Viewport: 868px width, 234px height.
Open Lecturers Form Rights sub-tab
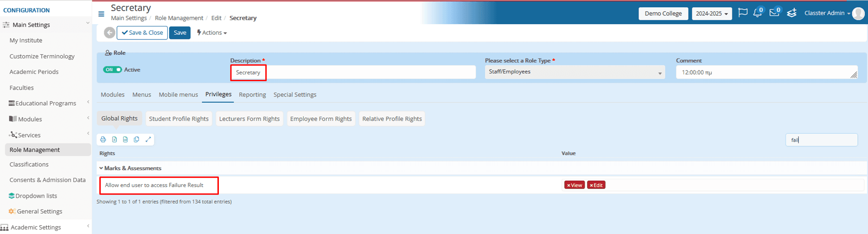point(249,119)
